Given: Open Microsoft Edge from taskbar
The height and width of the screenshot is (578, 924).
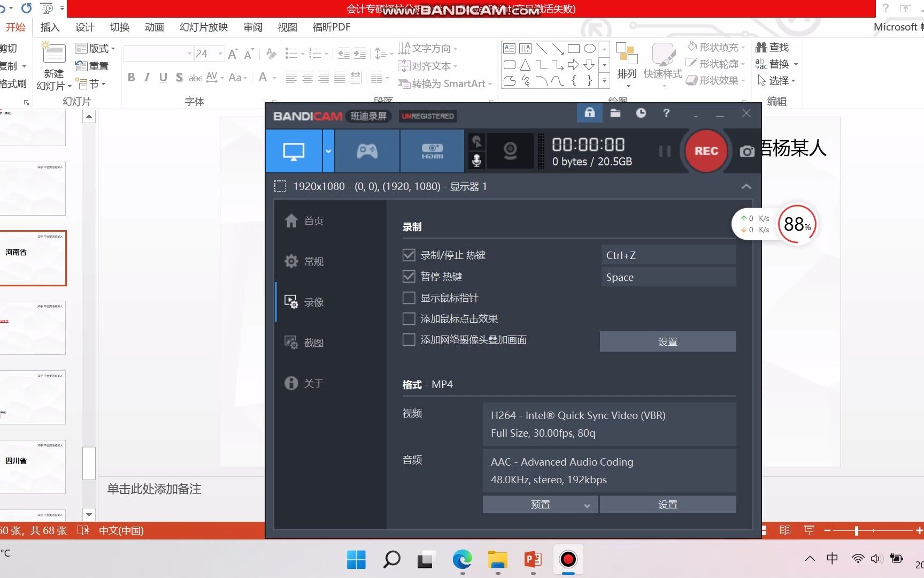Looking at the screenshot, I should click(x=462, y=560).
